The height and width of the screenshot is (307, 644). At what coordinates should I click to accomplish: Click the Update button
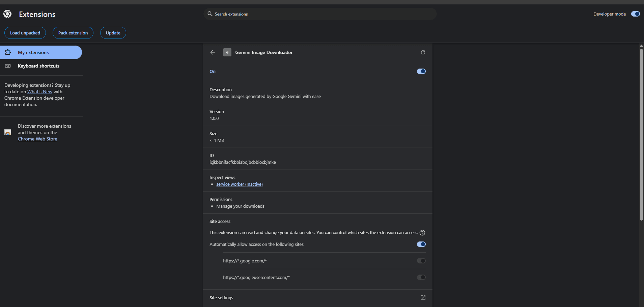pos(113,33)
